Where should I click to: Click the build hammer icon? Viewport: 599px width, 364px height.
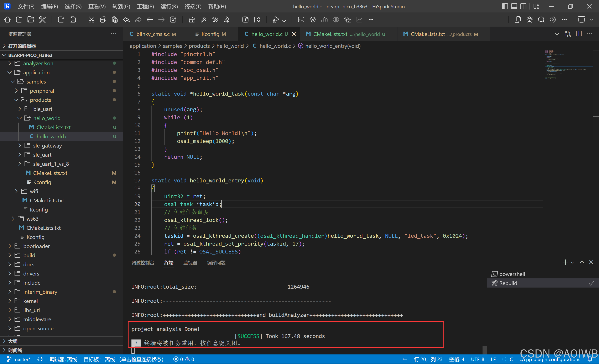tap(203, 20)
